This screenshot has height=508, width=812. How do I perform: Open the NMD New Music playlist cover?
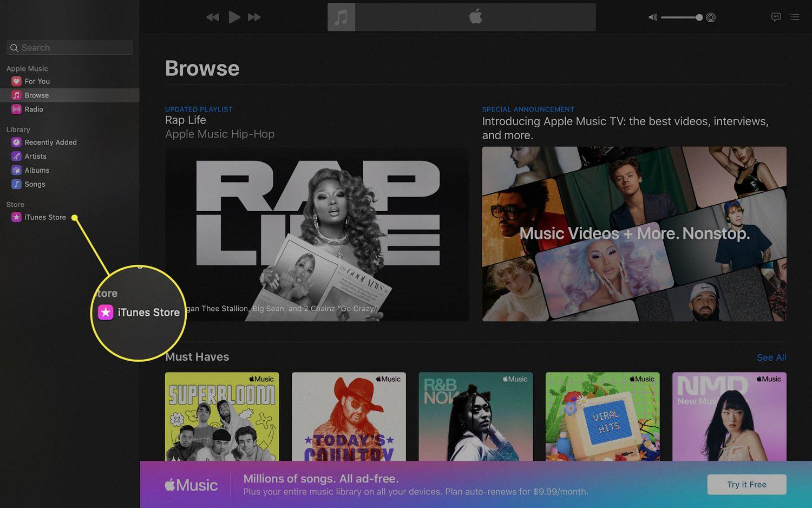tap(729, 416)
